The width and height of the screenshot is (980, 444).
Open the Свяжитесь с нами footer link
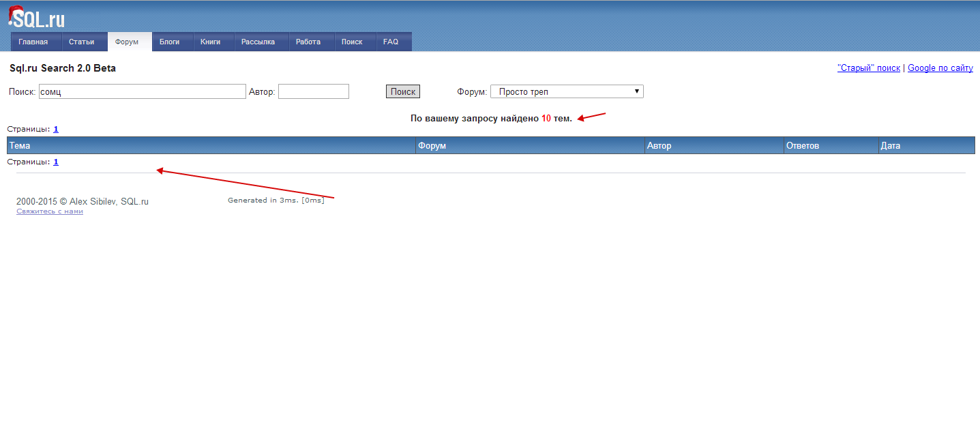50,211
